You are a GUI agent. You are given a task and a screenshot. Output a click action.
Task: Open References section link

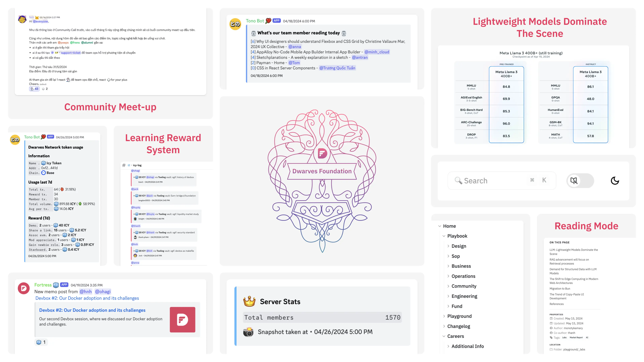click(556, 304)
